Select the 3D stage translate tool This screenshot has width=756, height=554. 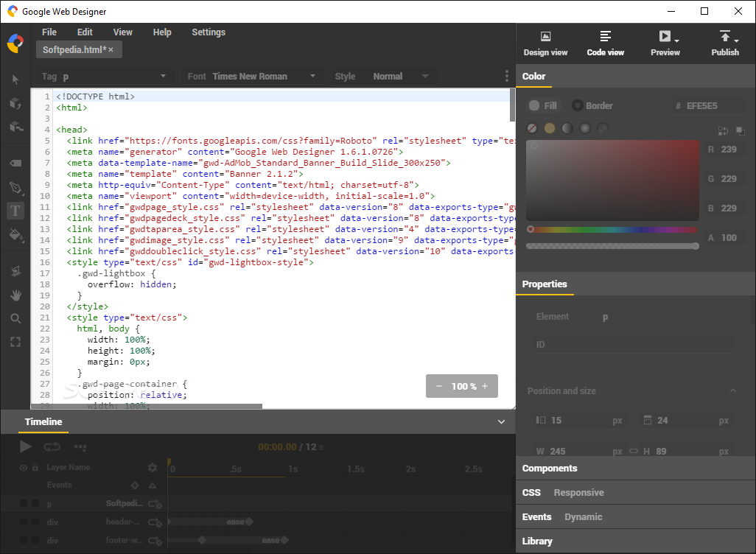click(x=16, y=127)
